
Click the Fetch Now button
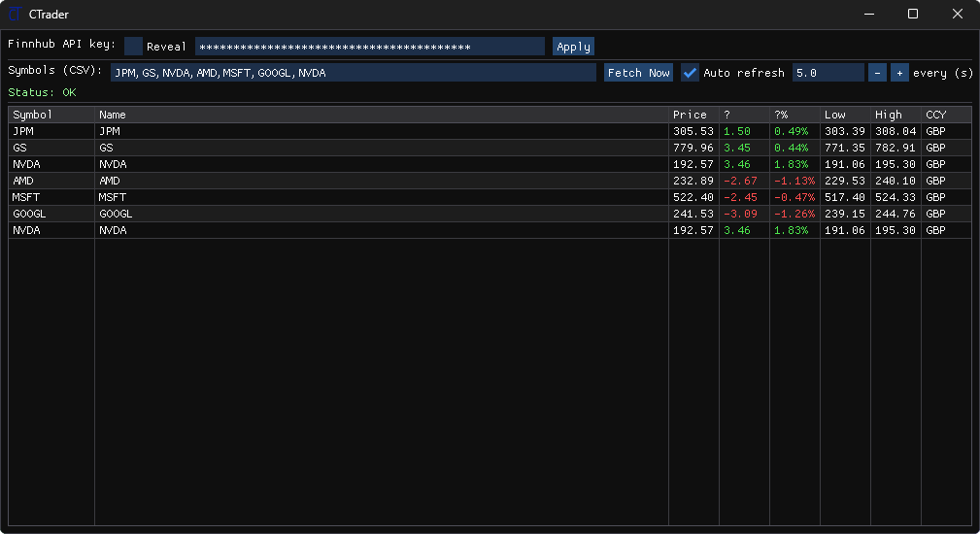tap(638, 73)
